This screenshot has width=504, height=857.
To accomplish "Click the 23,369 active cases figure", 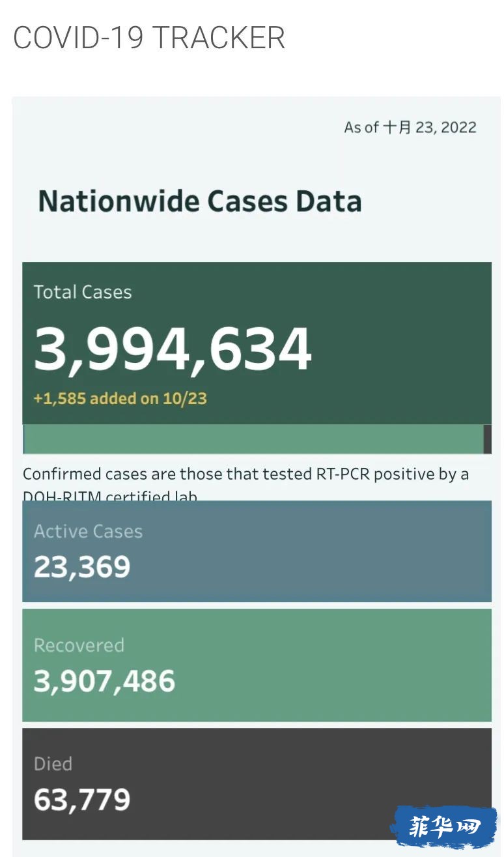I will (x=82, y=567).
